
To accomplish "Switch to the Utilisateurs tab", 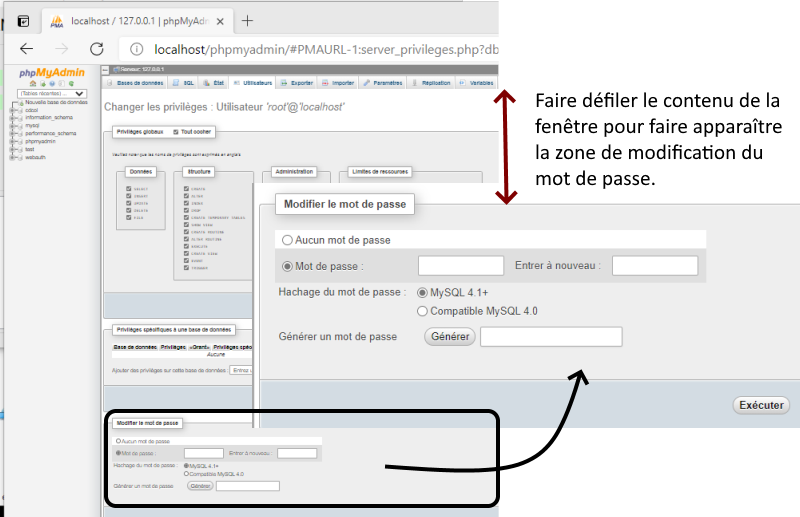I will click(x=252, y=83).
